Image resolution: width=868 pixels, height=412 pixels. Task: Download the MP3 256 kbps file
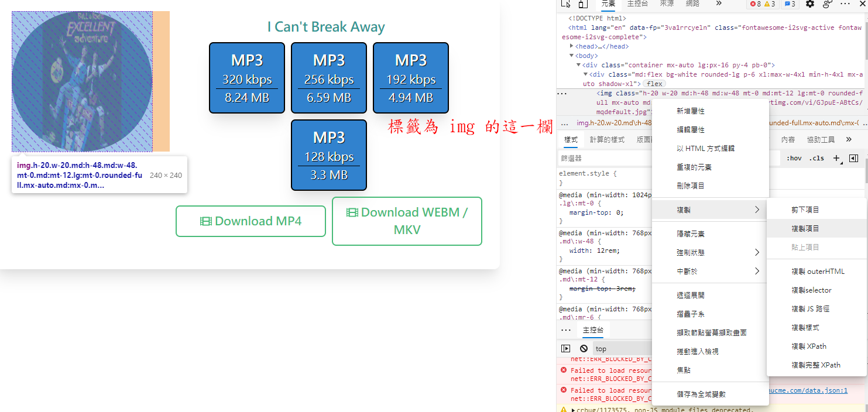point(329,78)
